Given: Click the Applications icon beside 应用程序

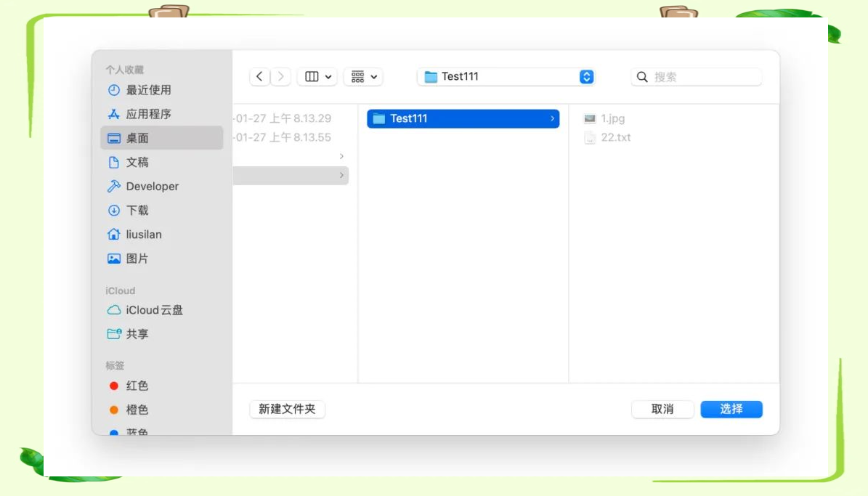Looking at the screenshot, I should coord(113,113).
